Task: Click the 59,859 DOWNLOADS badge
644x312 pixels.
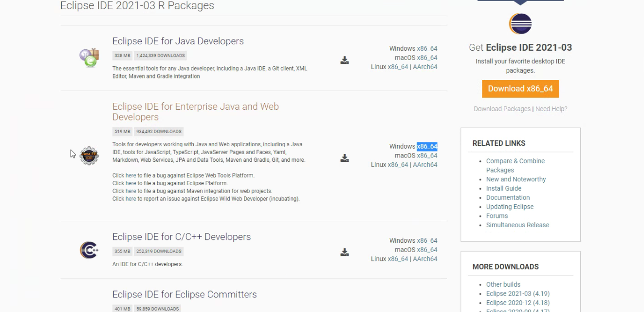Action: (157, 309)
